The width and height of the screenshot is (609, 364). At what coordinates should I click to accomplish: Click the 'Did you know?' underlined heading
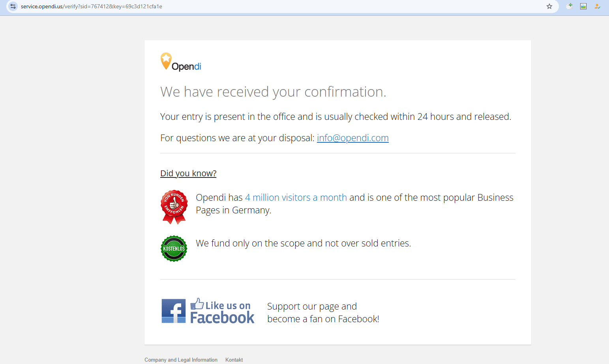[188, 174]
